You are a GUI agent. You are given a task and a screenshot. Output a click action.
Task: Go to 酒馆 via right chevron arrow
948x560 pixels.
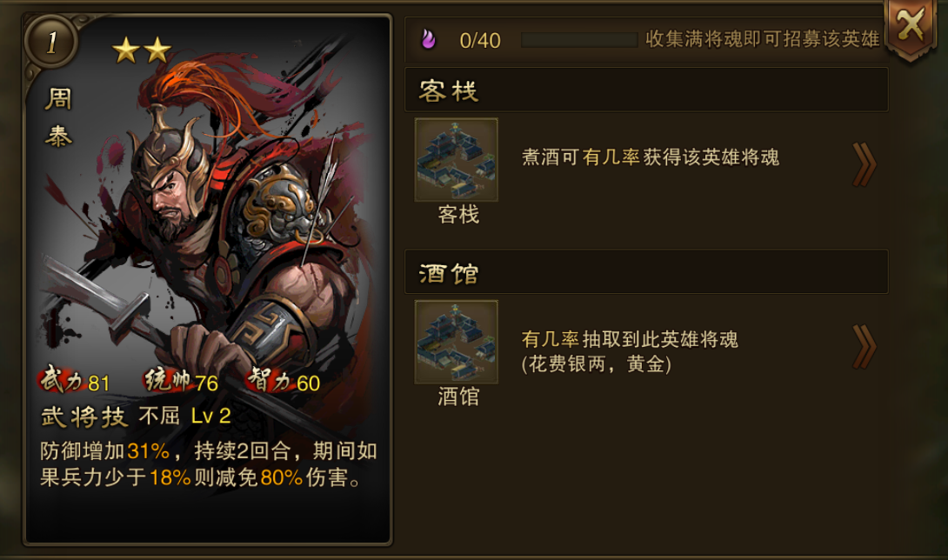pyautogui.click(x=865, y=347)
